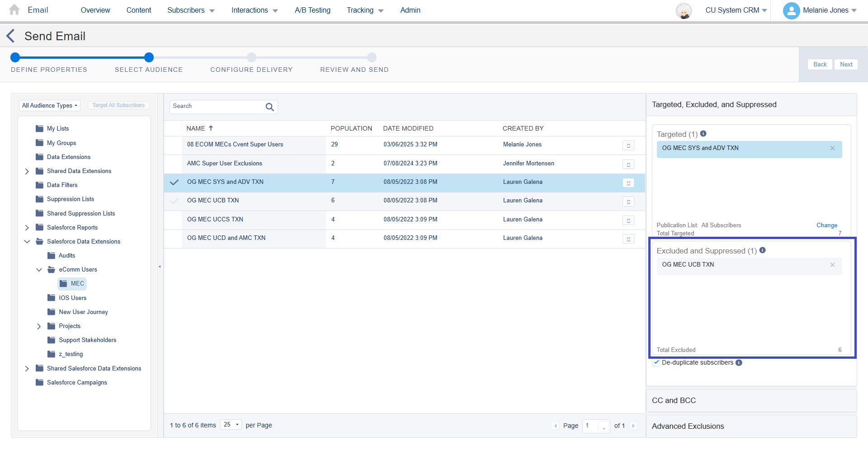Open the A/B Testing tab

312,10
